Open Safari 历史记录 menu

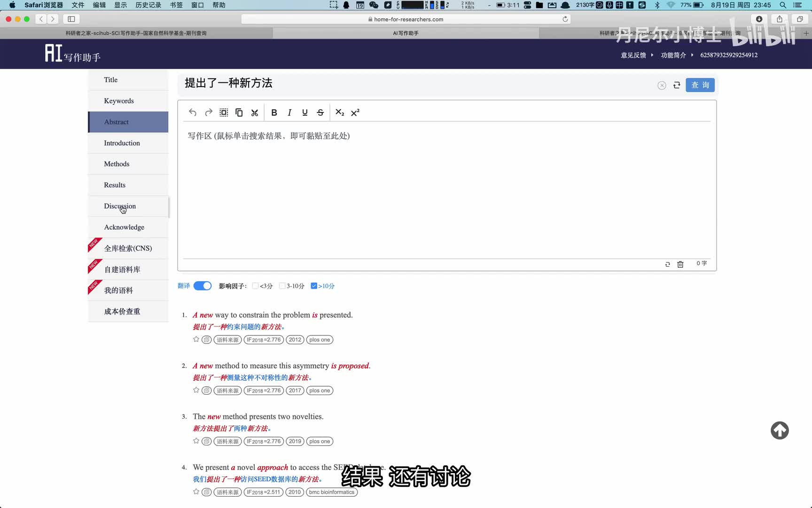(x=148, y=5)
